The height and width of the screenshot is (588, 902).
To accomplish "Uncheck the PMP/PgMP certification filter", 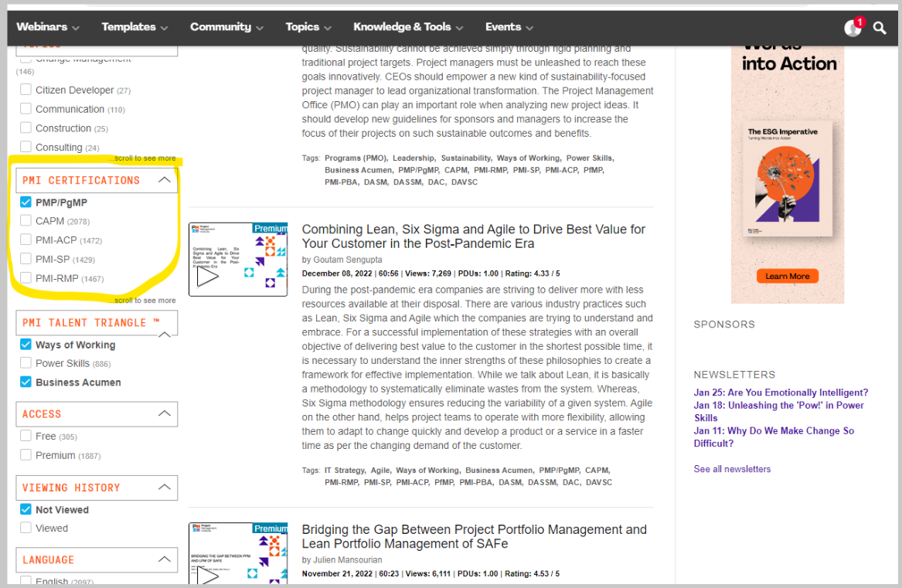I will pyautogui.click(x=26, y=202).
